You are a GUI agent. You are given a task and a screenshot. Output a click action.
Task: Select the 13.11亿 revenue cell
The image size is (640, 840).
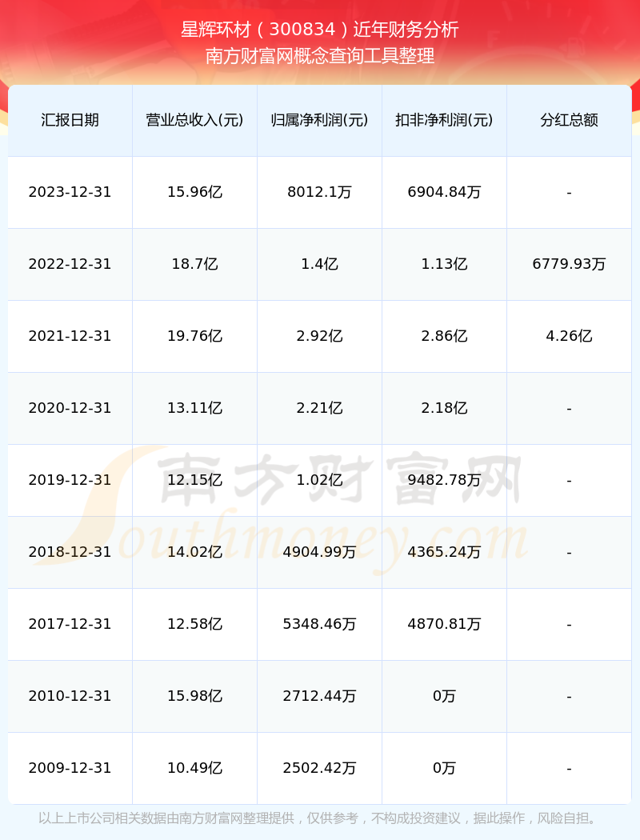pos(195,408)
